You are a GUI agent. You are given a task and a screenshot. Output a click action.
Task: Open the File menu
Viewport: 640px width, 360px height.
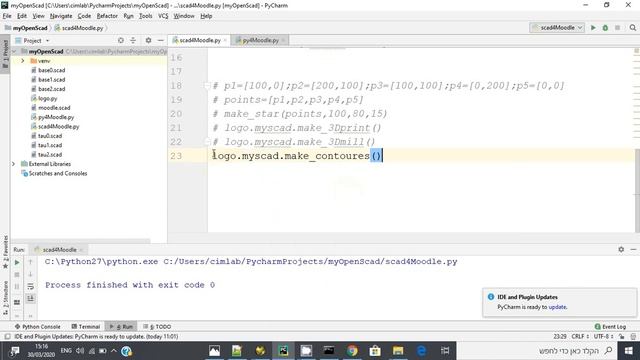click(7, 16)
